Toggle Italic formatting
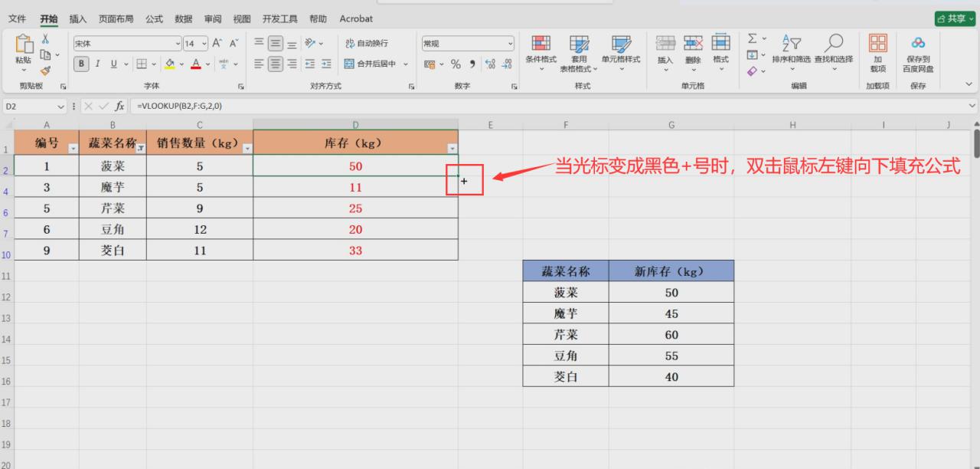This screenshot has height=469, width=980. click(97, 64)
